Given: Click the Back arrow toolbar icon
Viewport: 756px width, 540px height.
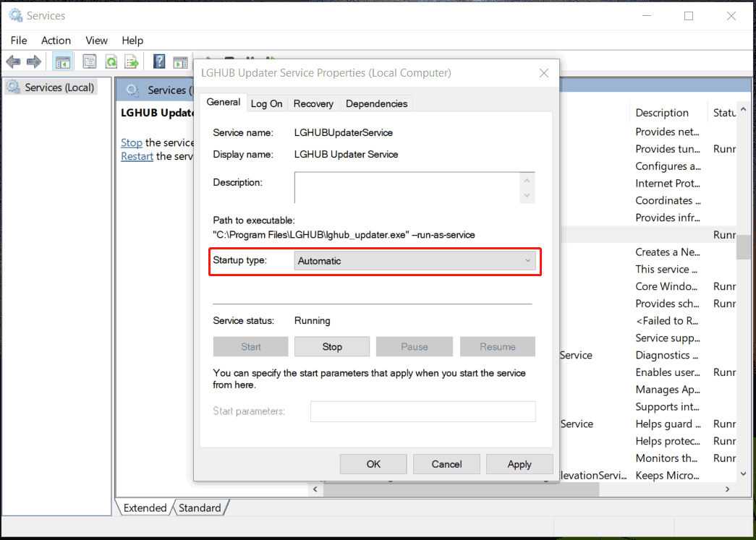Looking at the screenshot, I should point(13,62).
